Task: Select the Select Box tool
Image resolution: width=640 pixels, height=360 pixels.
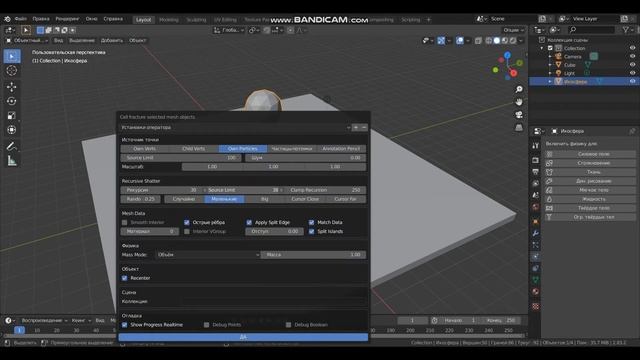Action: click(x=12, y=56)
